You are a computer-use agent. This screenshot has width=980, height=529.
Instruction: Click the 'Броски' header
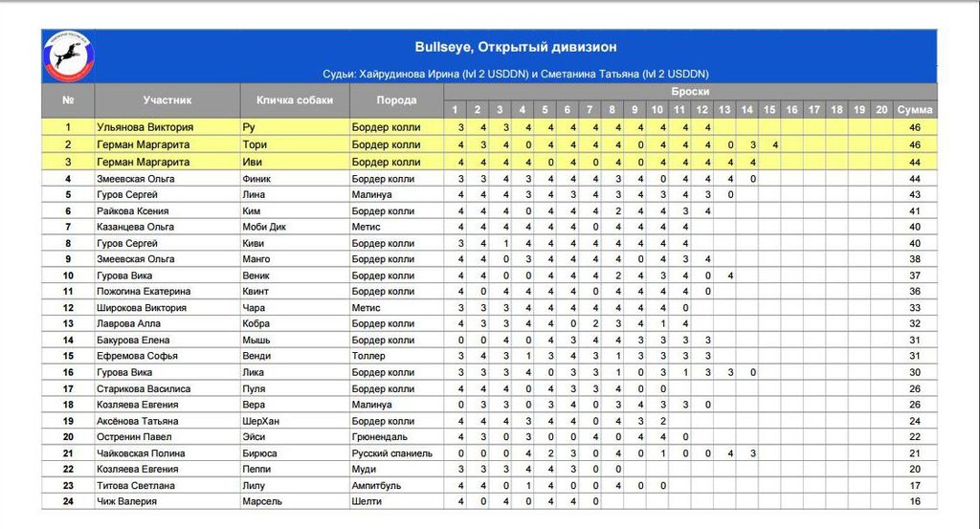690,91
